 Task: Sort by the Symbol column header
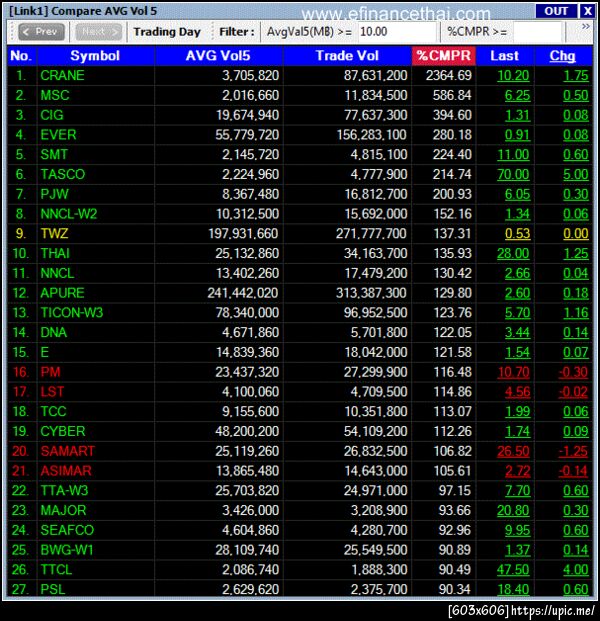[x=95, y=56]
